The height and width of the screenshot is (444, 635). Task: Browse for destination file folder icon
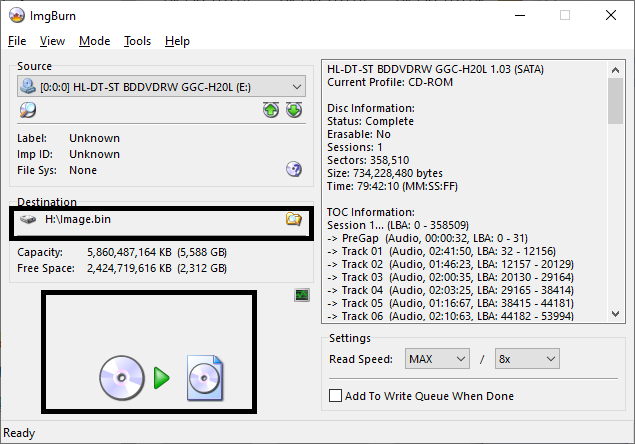pos(294,219)
